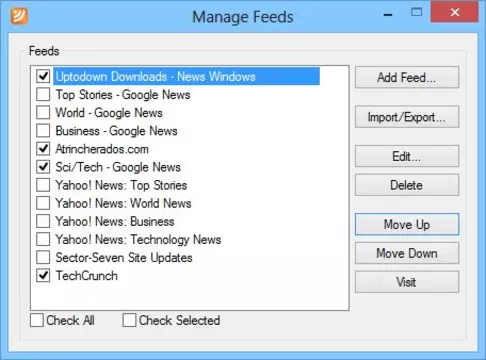Tick Yahoo! News: Business checkbox
Screen dimensions: 486x360
click(43, 221)
